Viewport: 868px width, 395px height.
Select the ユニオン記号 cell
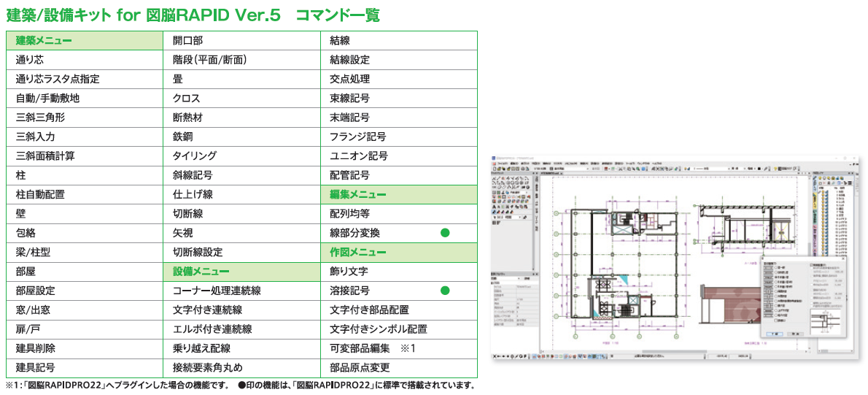tap(398, 156)
